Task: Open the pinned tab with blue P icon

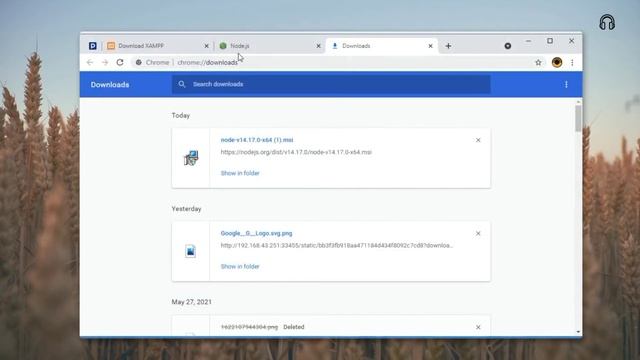Action: coord(93,46)
